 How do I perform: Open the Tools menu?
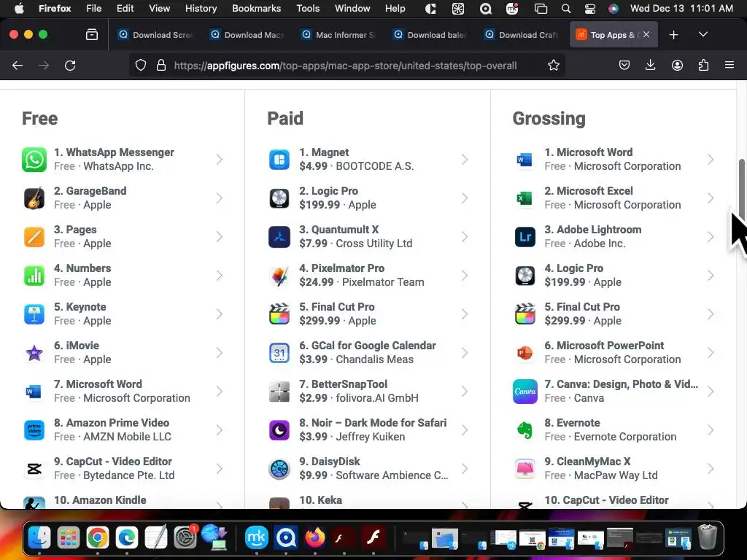coord(308,8)
